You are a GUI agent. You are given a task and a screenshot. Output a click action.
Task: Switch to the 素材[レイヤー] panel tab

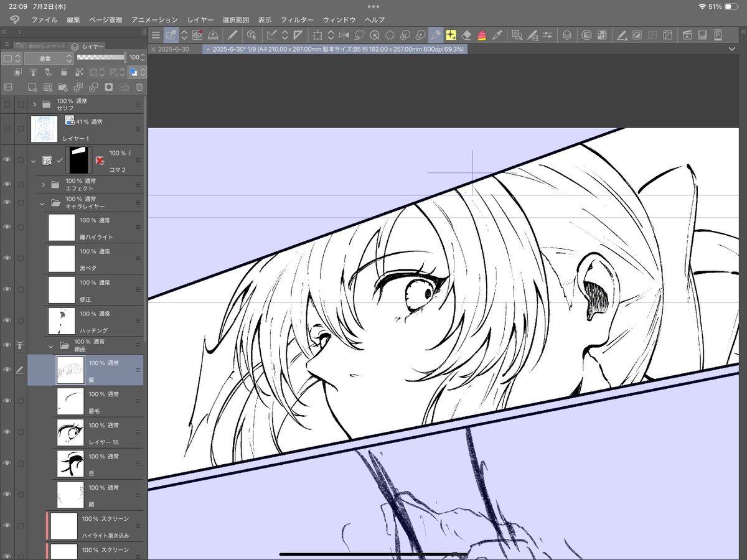[x=39, y=46]
